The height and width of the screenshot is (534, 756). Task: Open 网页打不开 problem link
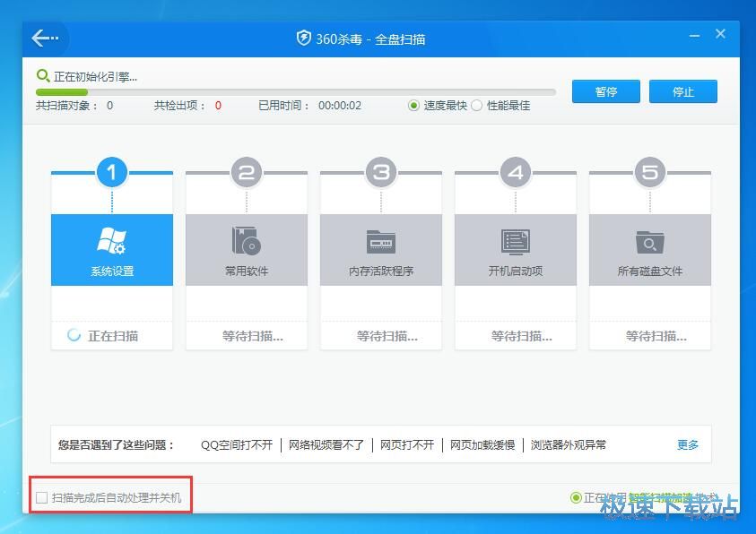(x=407, y=444)
